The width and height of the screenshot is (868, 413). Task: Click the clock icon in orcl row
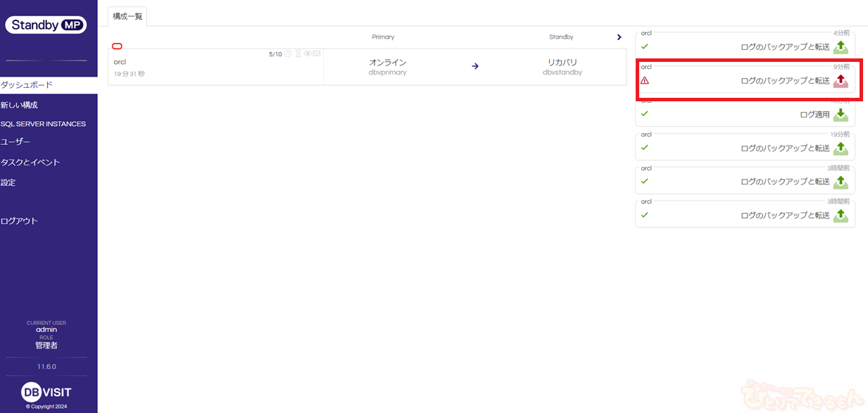pyautogui.click(x=288, y=54)
